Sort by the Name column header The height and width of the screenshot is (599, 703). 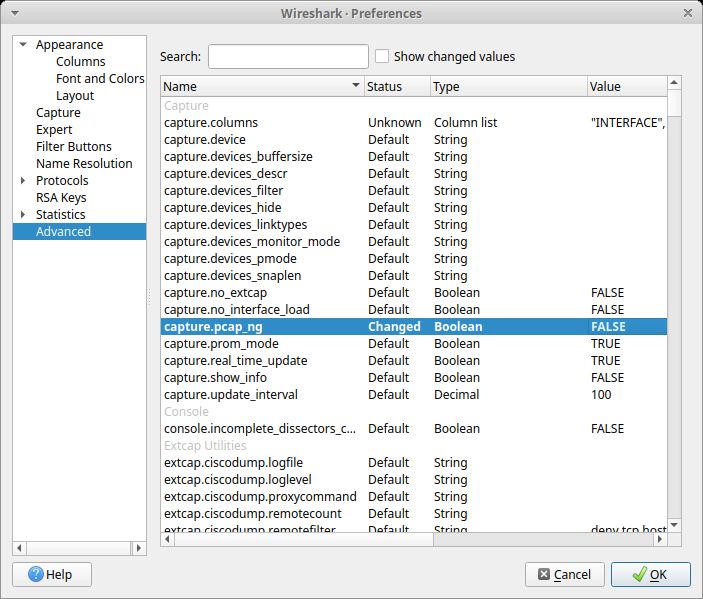[x=262, y=86]
